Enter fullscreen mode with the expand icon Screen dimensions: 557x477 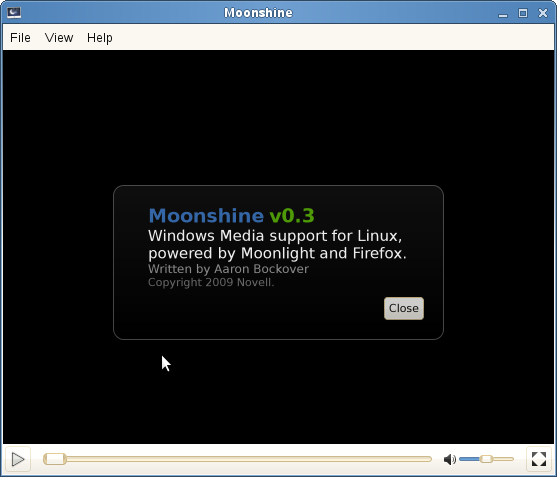pos(539,459)
